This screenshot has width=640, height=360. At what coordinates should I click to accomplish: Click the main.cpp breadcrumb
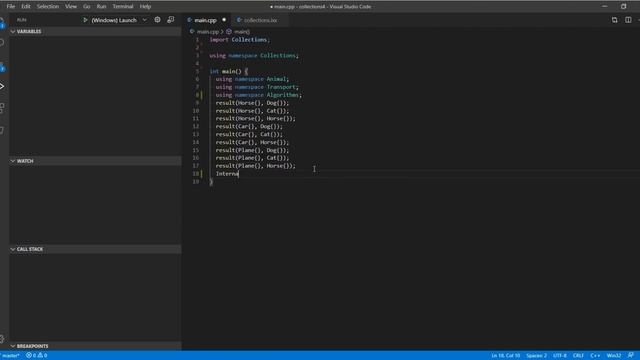pos(208,31)
